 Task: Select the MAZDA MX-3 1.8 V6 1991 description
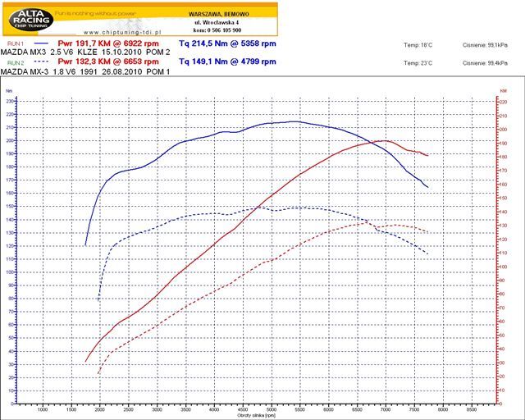[x=85, y=72]
